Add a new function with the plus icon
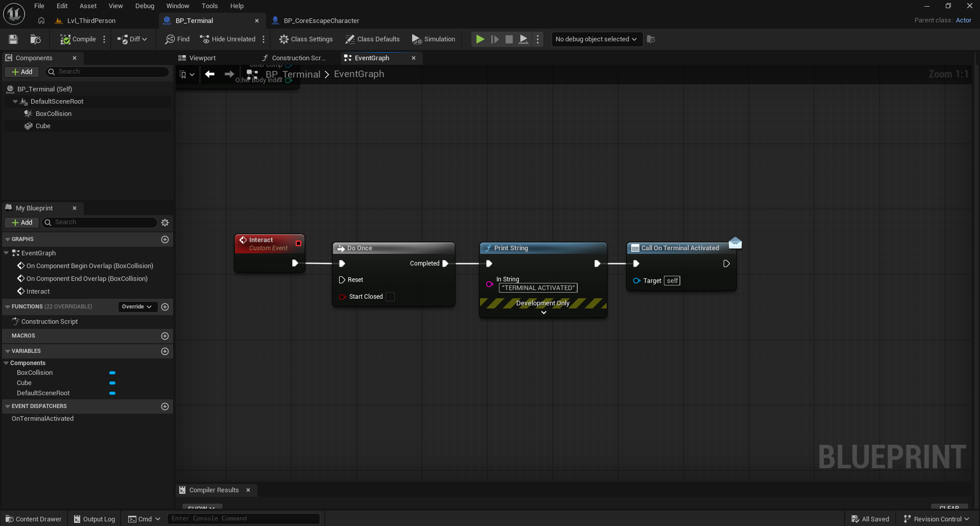This screenshot has width=980, height=526. point(165,307)
